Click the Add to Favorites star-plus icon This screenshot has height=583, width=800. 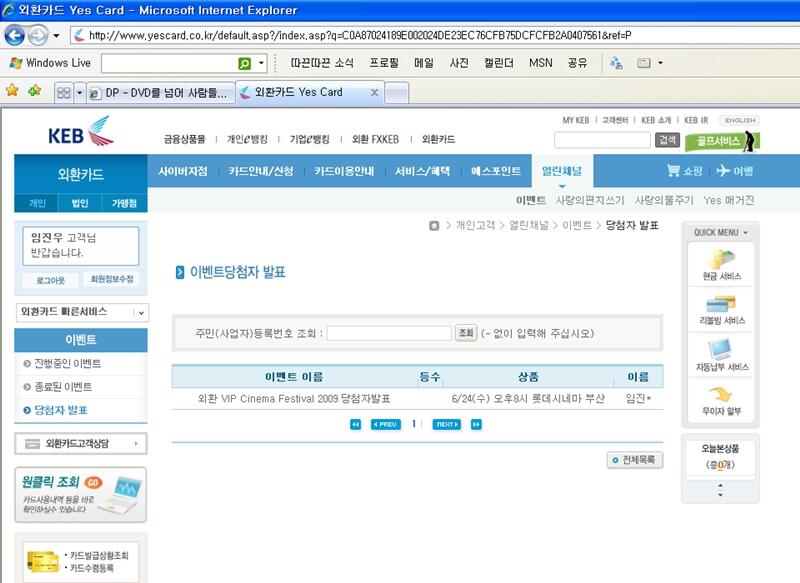click(35, 91)
